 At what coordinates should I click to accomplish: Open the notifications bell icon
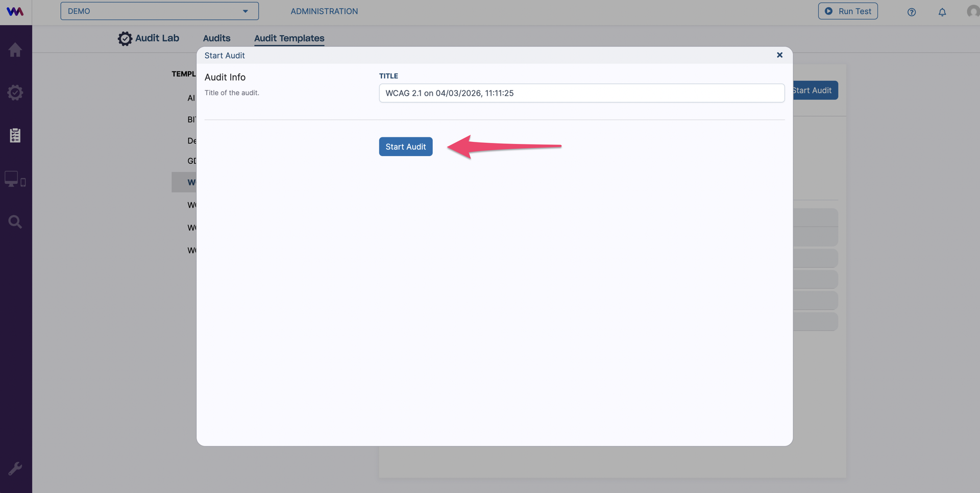(942, 12)
